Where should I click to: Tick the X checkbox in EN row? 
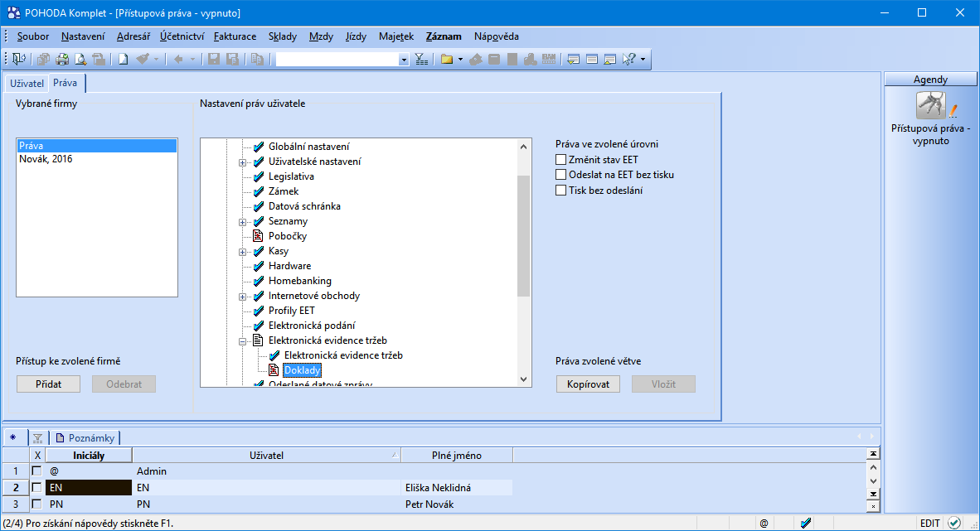pos(36,487)
